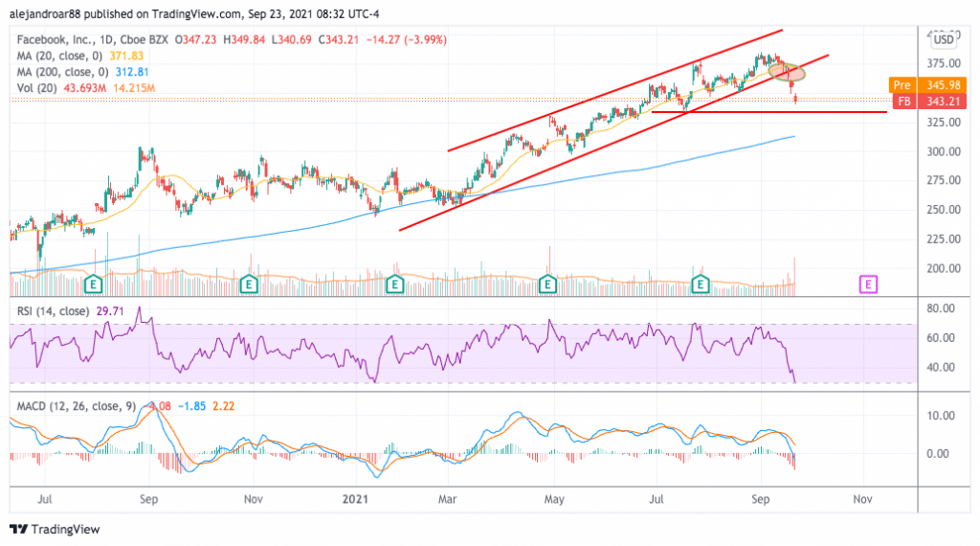Click the TradingView.com publish header text

(193, 13)
